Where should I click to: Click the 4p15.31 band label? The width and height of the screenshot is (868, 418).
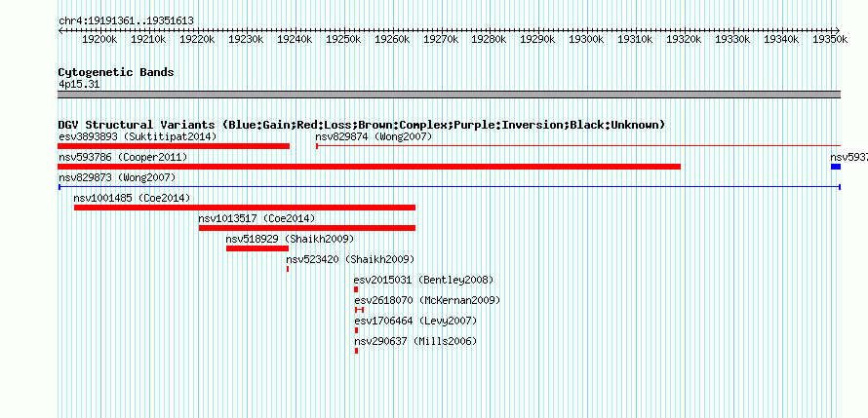coord(79,85)
